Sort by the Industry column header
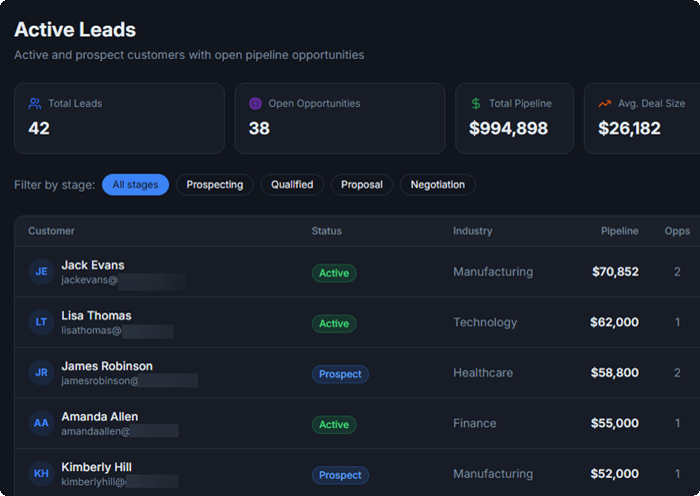Image resolution: width=700 pixels, height=496 pixels. point(472,231)
